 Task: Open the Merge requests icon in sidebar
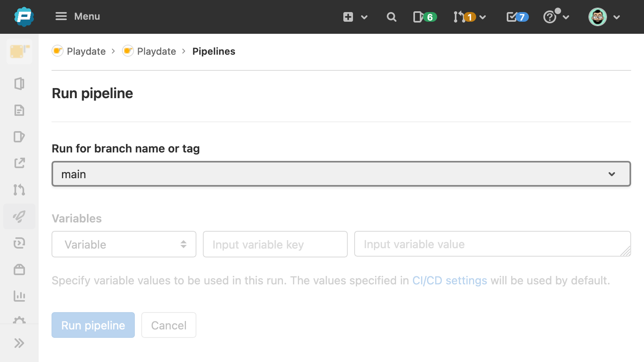(x=19, y=189)
